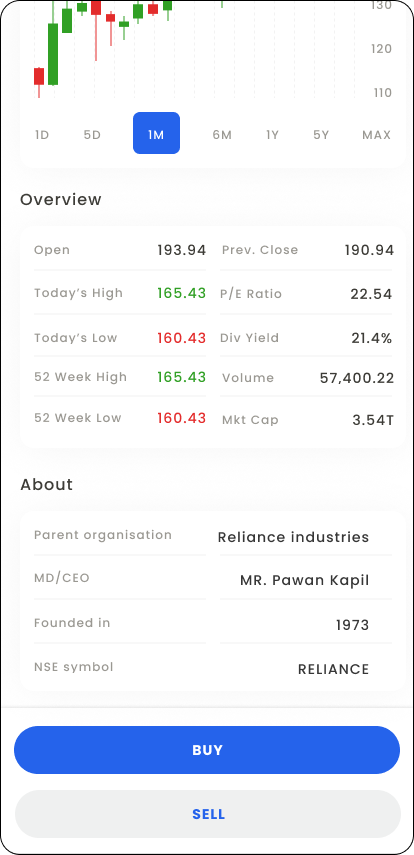The height and width of the screenshot is (855, 414).
Task: Click the Reliance industries parent organisation text
Action: pyautogui.click(x=293, y=537)
